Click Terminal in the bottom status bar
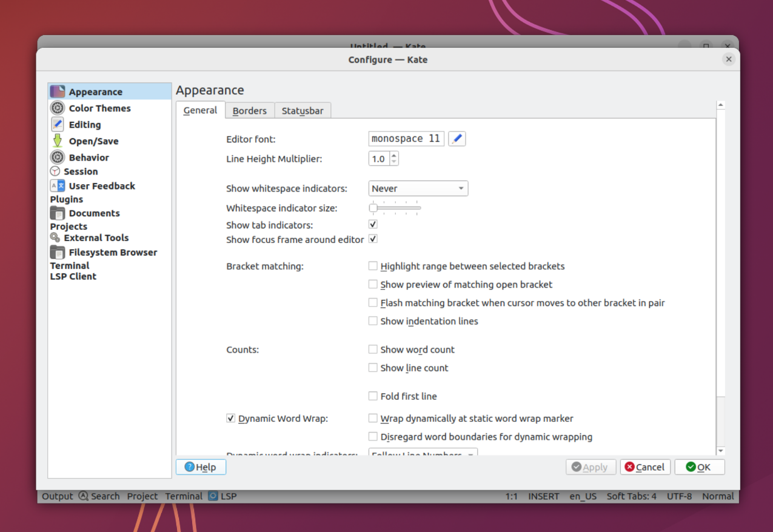 click(x=184, y=496)
